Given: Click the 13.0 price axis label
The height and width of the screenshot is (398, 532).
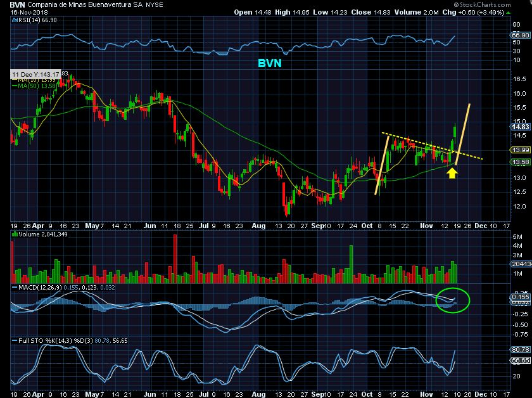Looking at the screenshot, I should click(x=519, y=178).
